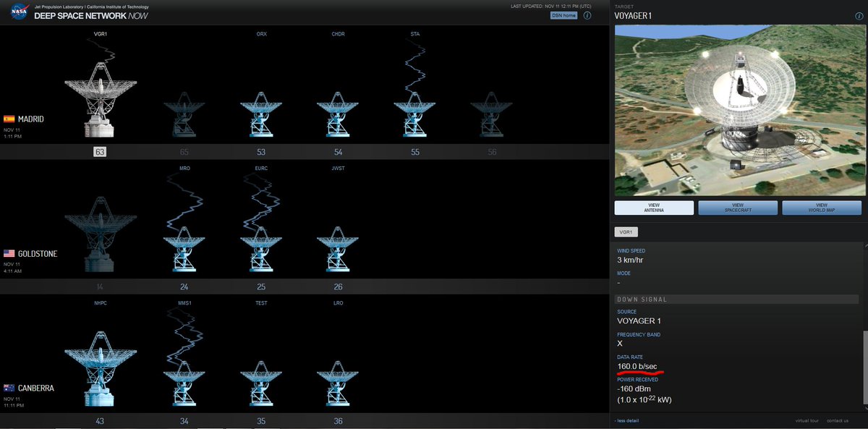Viewport: 868px width, 429px height.
Task: Click the Australia flag for Canberra
Action: (9, 388)
